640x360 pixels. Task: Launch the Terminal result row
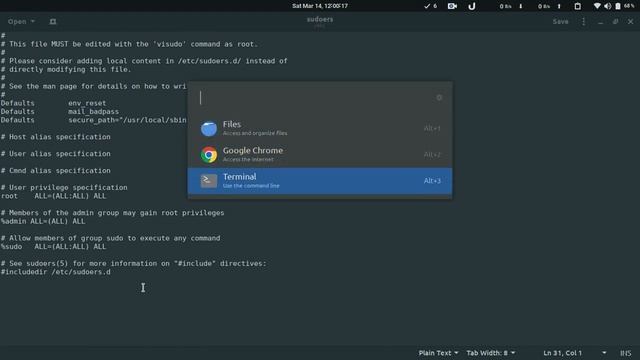(320, 181)
